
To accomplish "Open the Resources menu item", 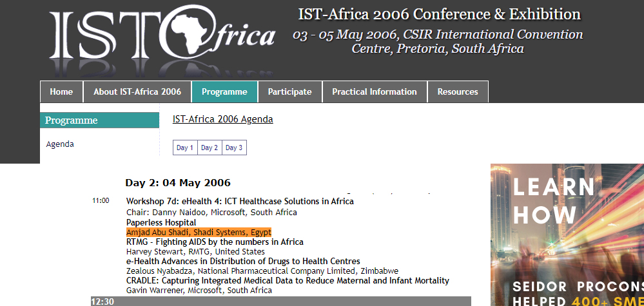I will [458, 92].
